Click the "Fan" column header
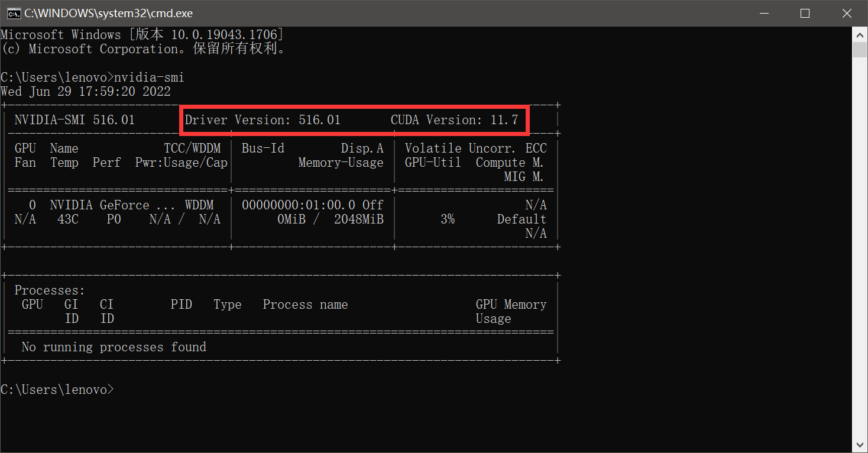Viewport: 868px width, 453px height. pyautogui.click(x=25, y=163)
